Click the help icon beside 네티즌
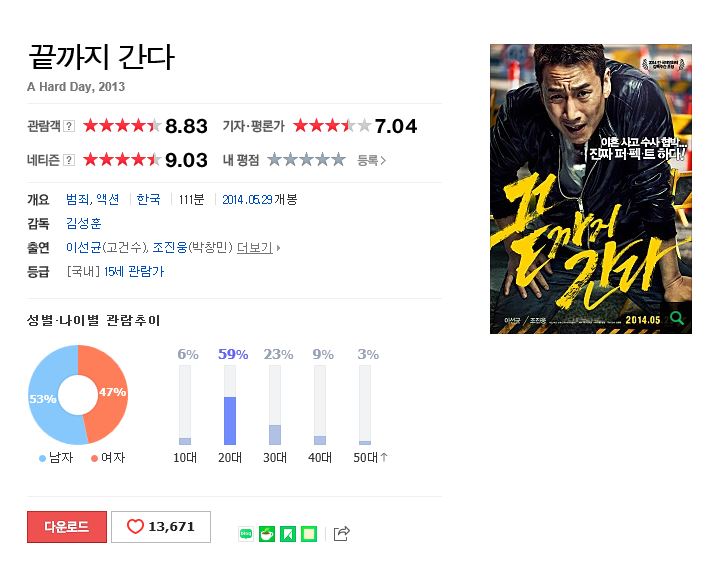Viewport: 721px width, 581px height. pos(69,160)
